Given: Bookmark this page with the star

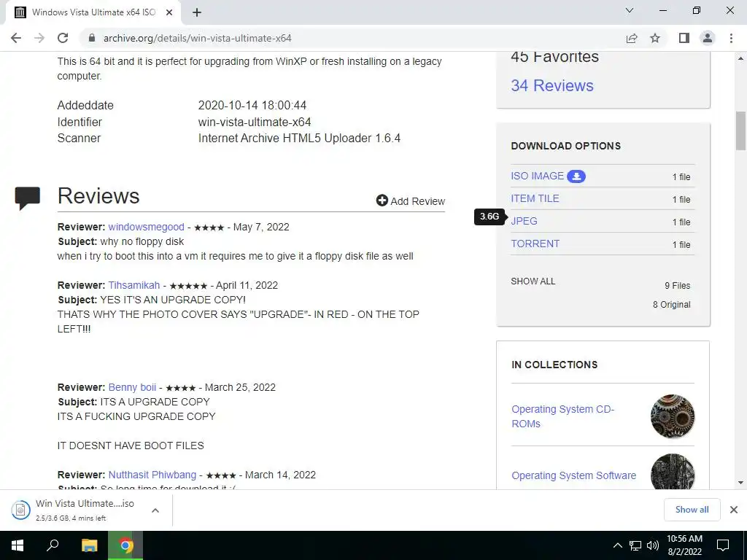Looking at the screenshot, I should point(655,38).
